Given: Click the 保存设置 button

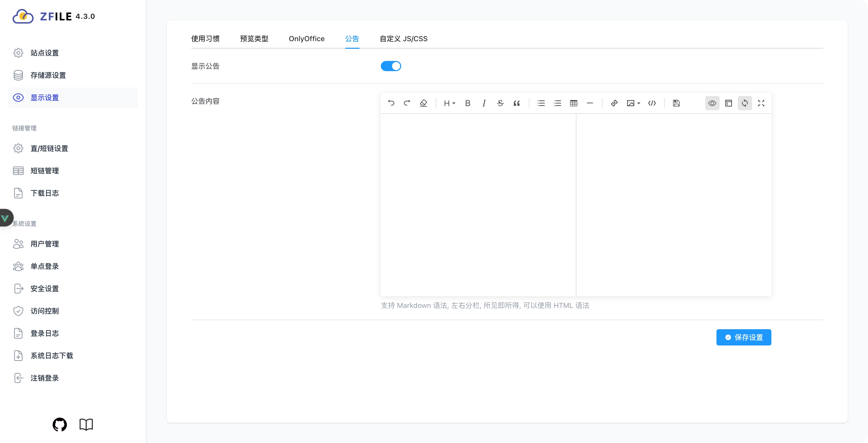Looking at the screenshot, I should pyautogui.click(x=744, y=337).
